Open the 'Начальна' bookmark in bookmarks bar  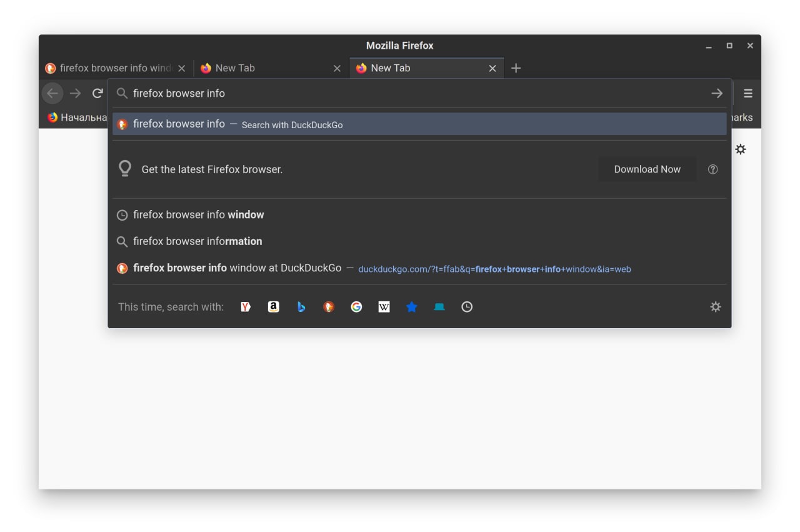click(x=77, y=118)
